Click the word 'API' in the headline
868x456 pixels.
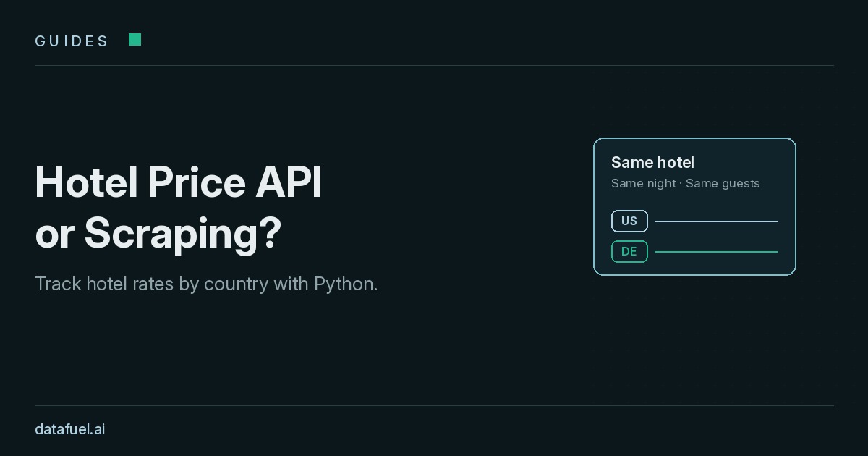tap(289, 182)
